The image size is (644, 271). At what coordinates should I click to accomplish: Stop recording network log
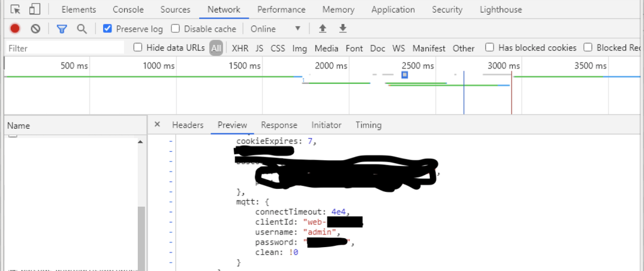15,29
